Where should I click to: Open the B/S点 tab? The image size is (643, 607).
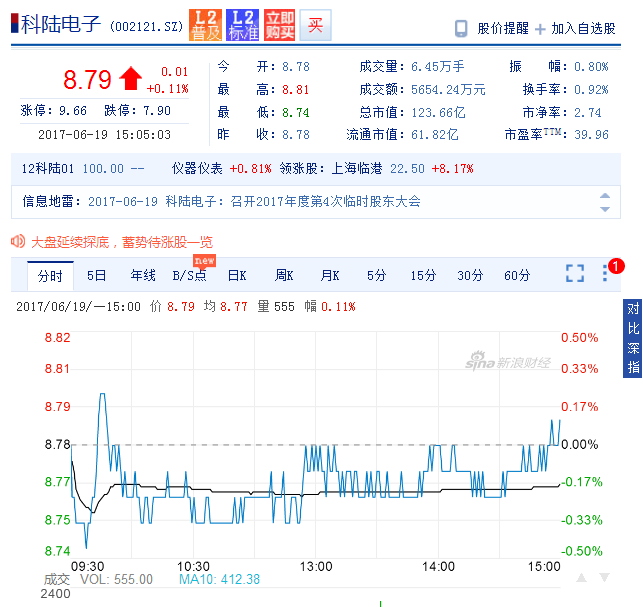189,275
